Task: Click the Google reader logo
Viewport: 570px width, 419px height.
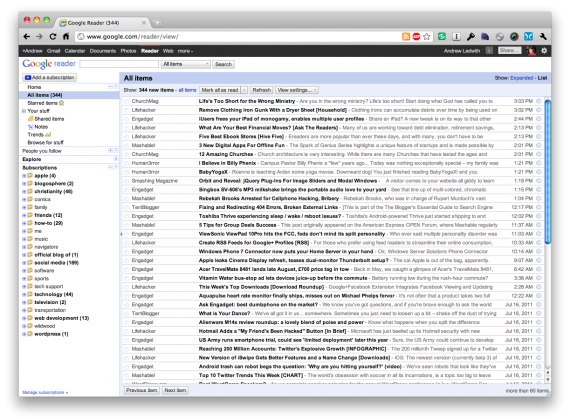Action: point(49,64)
